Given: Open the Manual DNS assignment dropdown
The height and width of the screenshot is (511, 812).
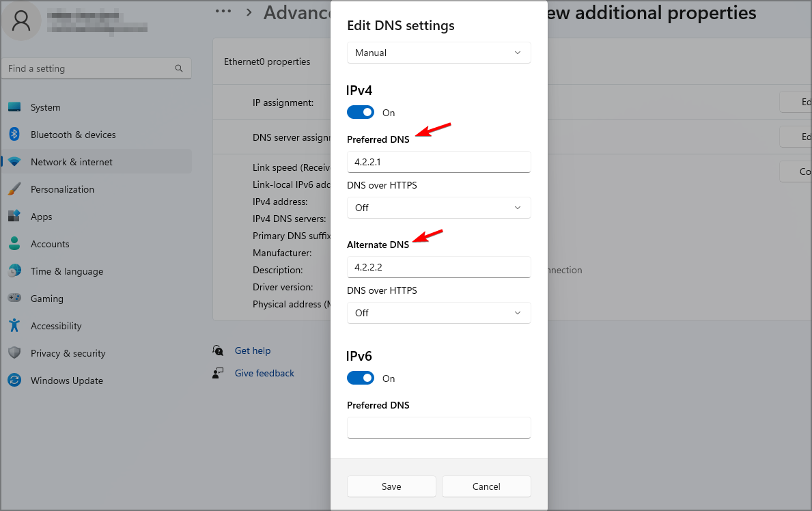Looking at the screenshot, I should click(438, 53).
